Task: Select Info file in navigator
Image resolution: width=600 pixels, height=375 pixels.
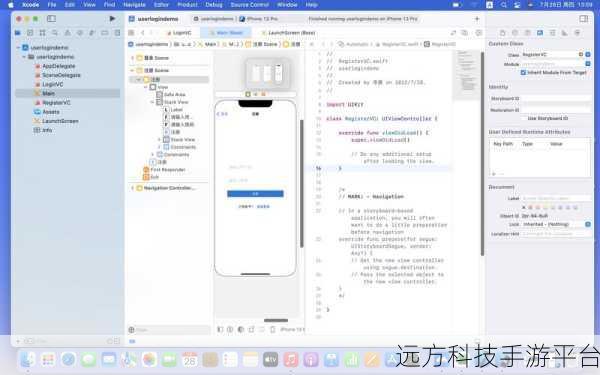Action: click(47, 130)
